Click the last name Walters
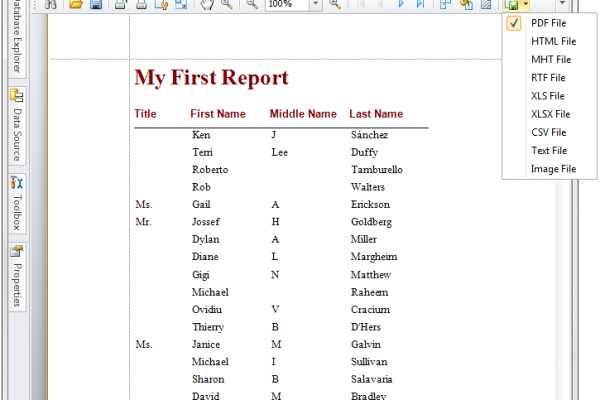 368,187
